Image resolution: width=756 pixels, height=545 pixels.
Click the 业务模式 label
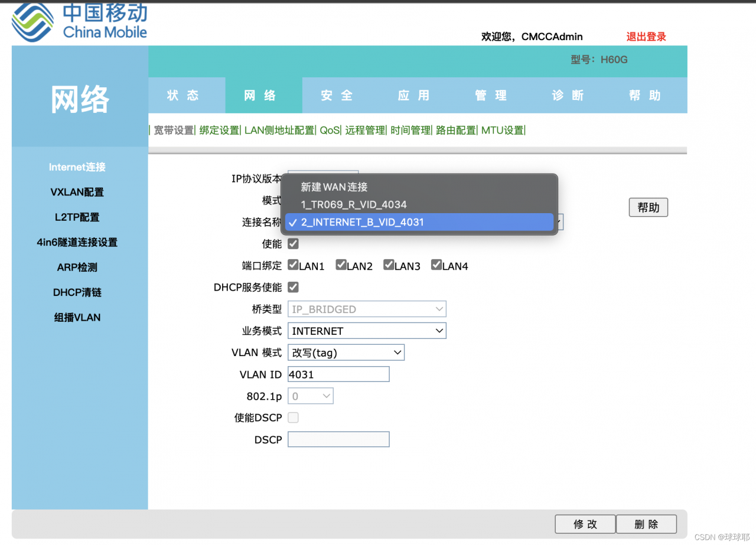coord(262,331)
